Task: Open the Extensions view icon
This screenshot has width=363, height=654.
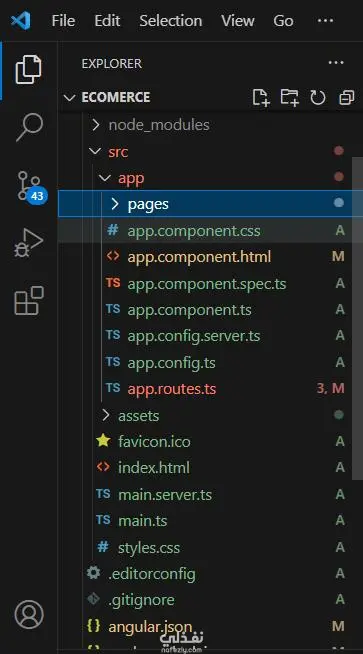Action: click(x=29, y=300)
